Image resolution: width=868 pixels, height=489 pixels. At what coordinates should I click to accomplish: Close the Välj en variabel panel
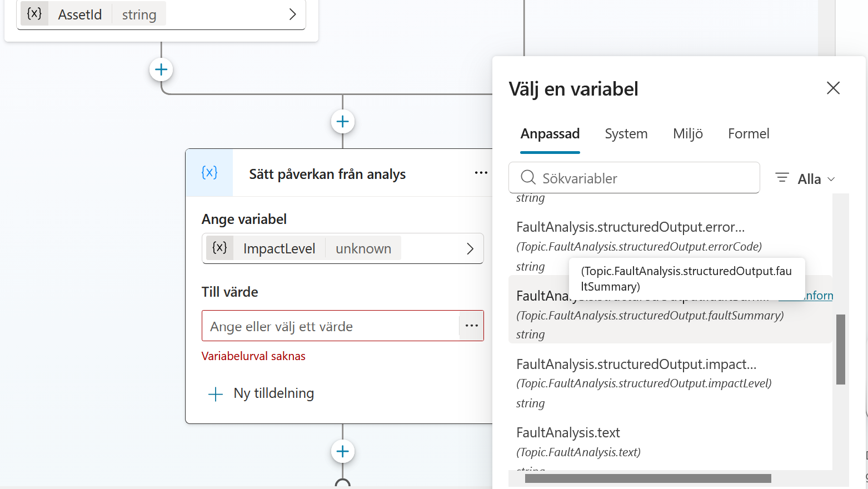(x=833, y=88)
